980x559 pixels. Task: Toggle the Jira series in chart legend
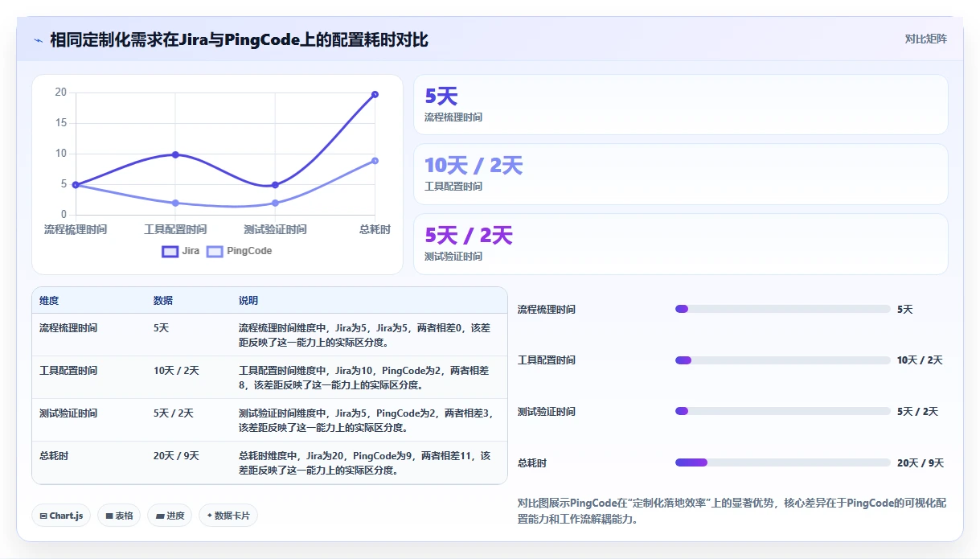coord(181,251)
